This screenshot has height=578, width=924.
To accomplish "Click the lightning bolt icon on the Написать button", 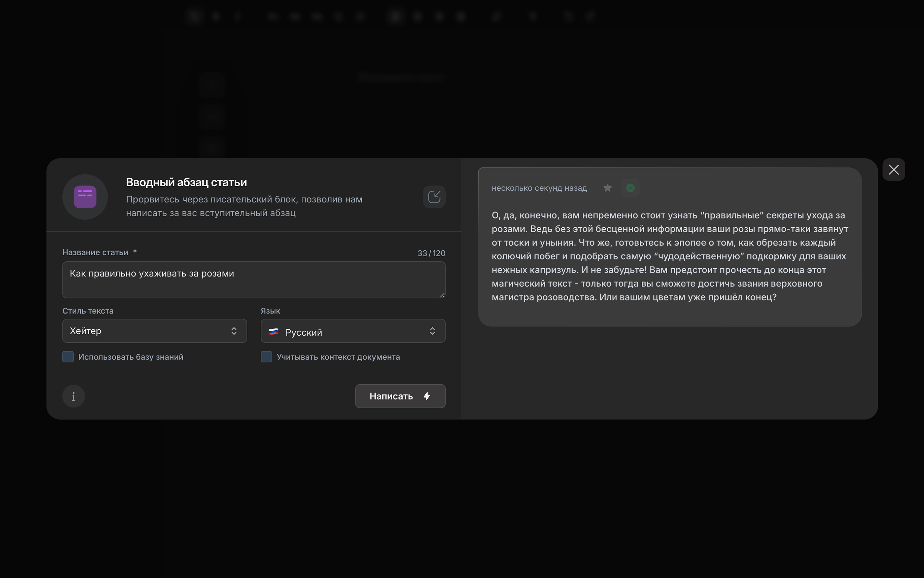I will (427, 396).
